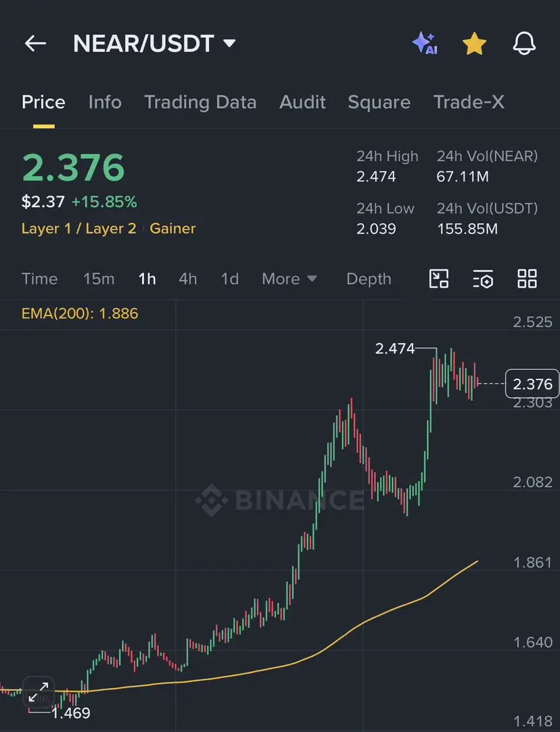Select the 4h chart interval
This screenshot has width=560, height=732.
(188, 279)
